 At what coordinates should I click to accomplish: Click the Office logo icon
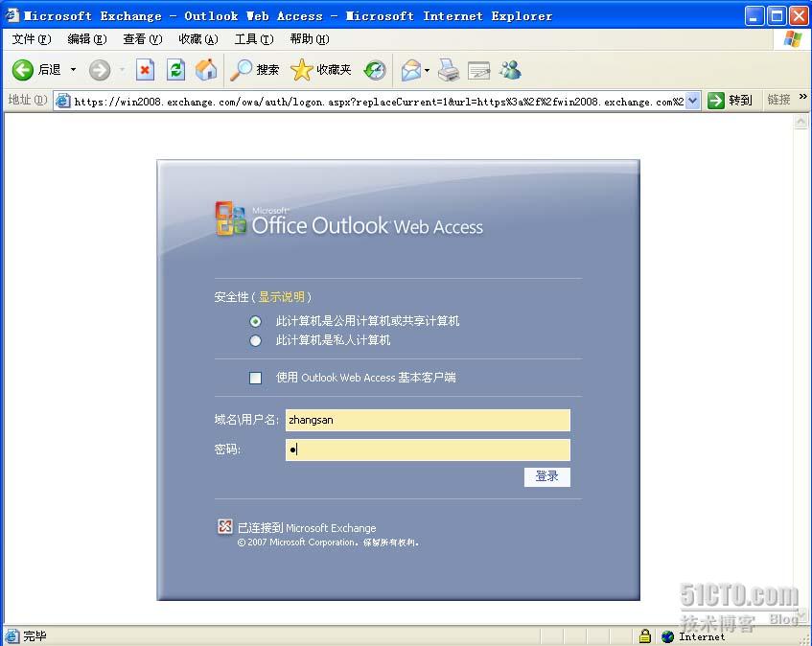[x=230, y=218]
